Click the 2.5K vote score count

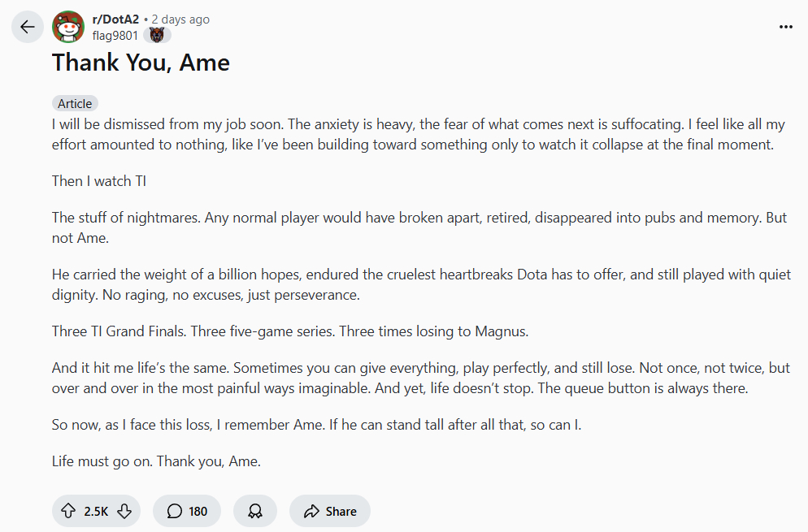tap(96, 512)
